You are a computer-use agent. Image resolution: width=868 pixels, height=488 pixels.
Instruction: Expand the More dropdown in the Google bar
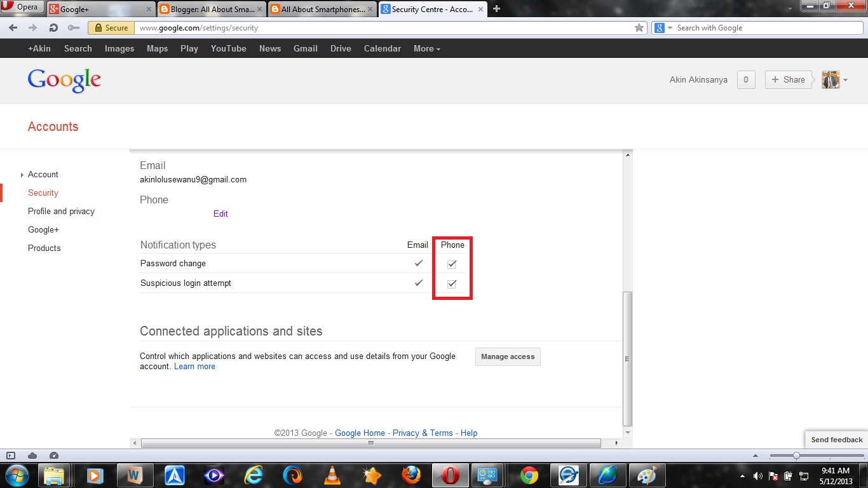coord(427,48)
